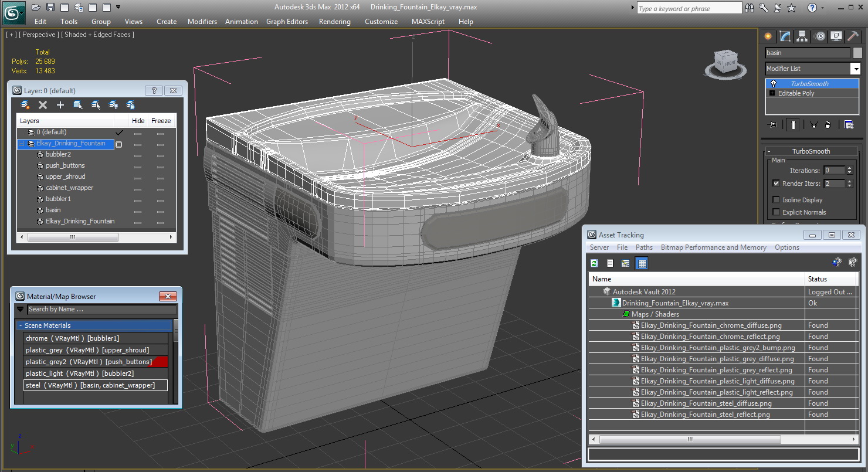This screenshot has height=472, width=868.
Task: Open the Motion command panel tab
Action: tap(820, 36)
